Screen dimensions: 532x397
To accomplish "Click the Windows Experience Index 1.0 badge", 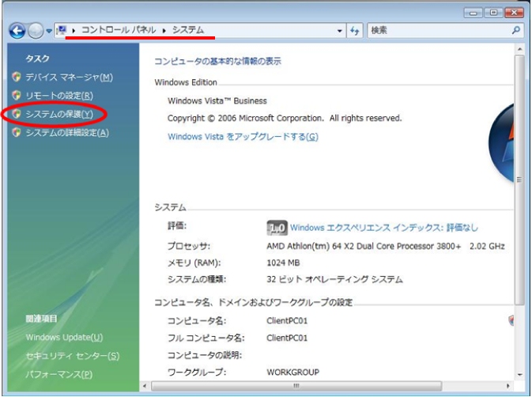I will 277,228.
